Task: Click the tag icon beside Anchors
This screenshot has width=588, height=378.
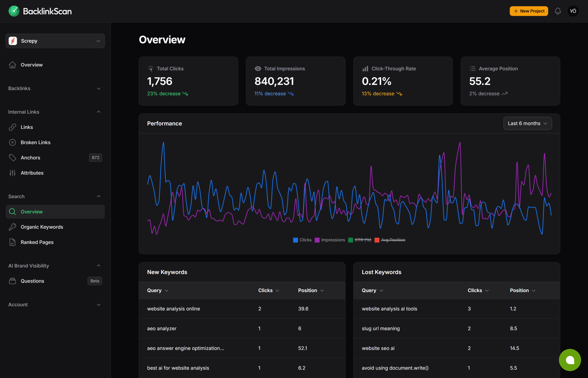Action: pyautogui.click(x=12, y=158)
